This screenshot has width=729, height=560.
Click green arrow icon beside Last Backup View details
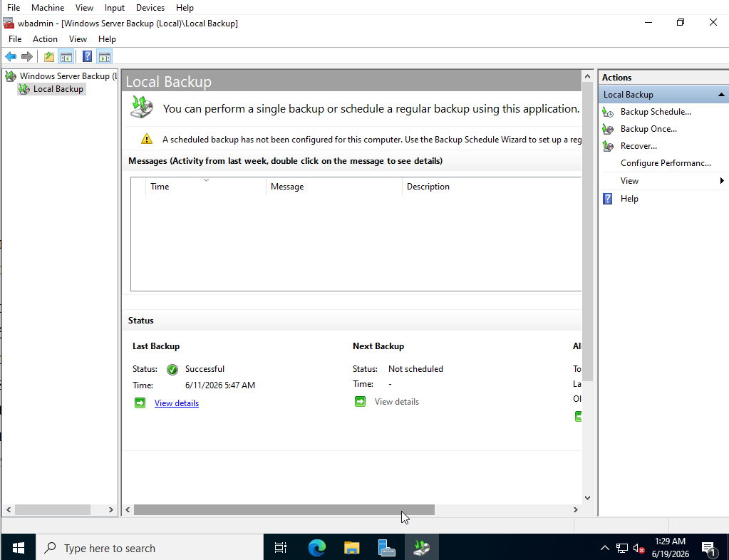coord(140,403)
